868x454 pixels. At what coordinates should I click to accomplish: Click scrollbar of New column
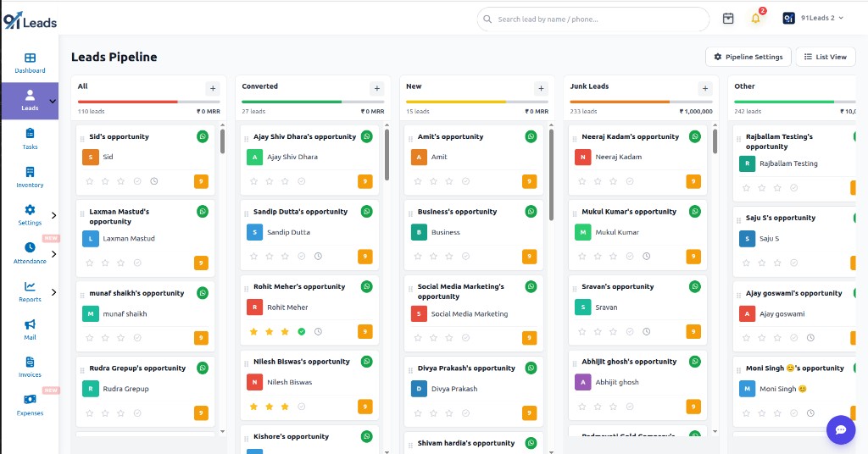(551, 175)
